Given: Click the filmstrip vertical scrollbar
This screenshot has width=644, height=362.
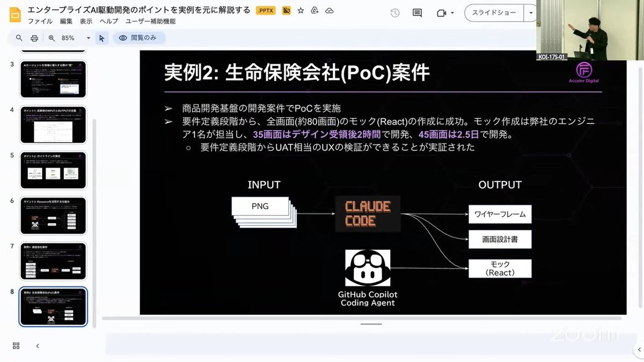Looking at the screenshot, I should coord(95,215).
